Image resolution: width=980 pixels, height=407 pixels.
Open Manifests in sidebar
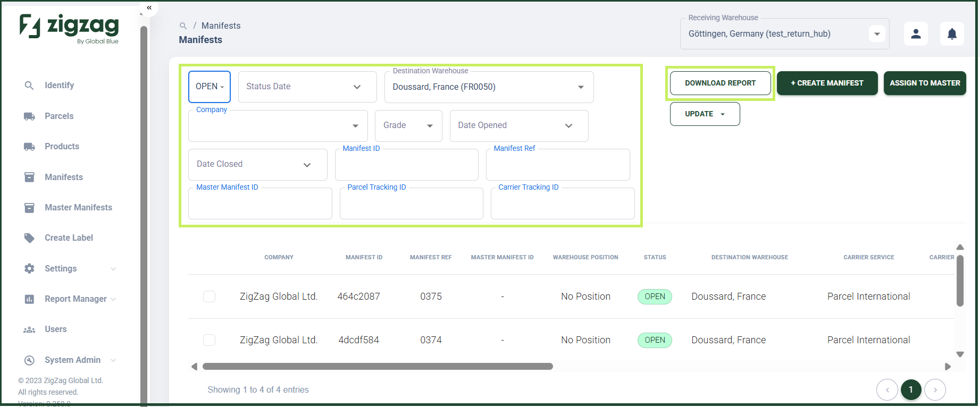click(x=64, y=177)
